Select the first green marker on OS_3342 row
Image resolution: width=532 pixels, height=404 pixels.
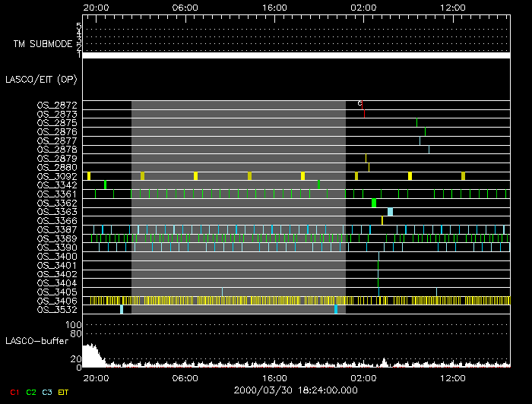[105, 185]
